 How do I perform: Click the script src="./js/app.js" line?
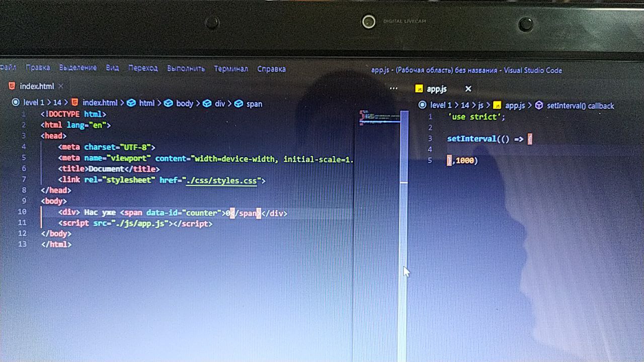tap(135, 224)
